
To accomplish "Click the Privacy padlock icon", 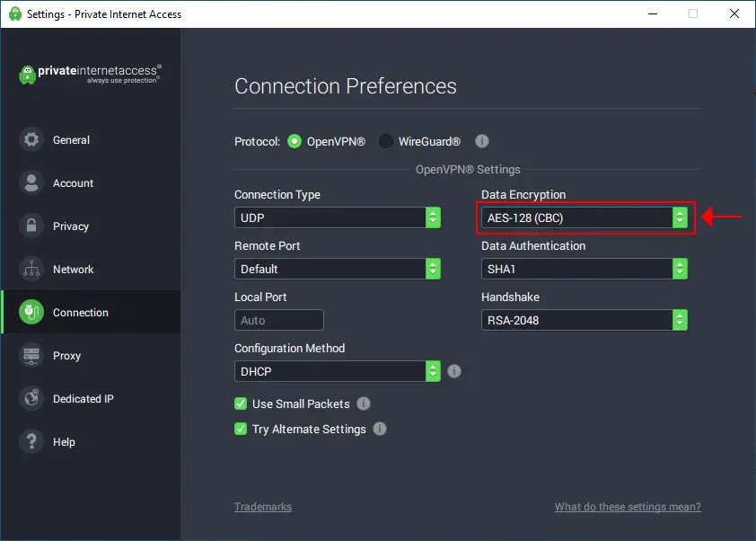I will point(32,226).
